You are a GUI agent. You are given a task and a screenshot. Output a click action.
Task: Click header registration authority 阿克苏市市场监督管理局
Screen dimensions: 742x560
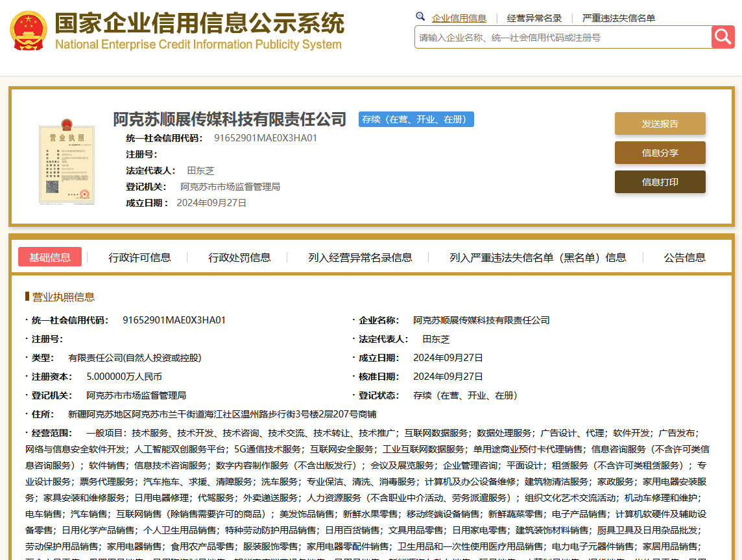pyautogui.click(x=230, y=187)
